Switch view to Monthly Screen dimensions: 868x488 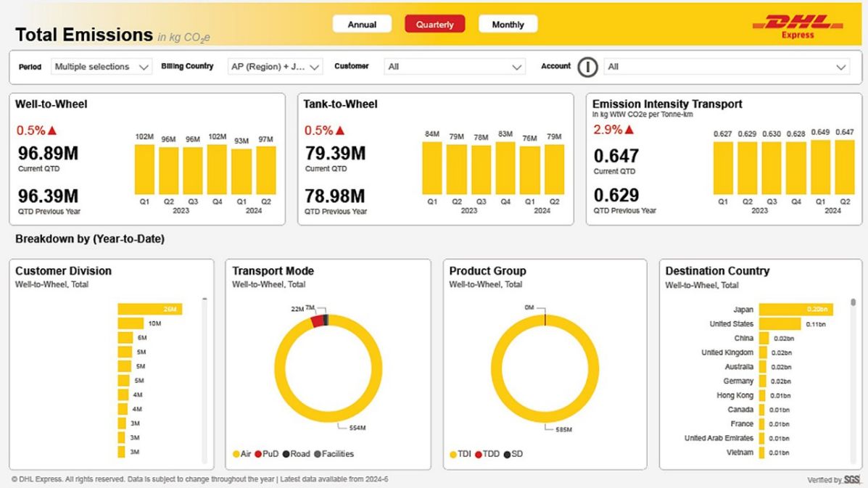[508, 25]
